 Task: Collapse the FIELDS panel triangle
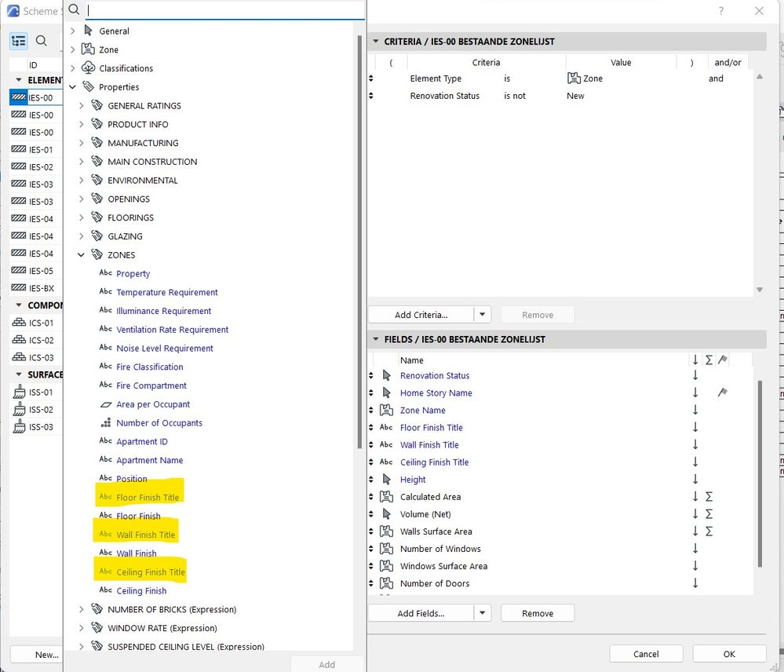pos(375,339)
